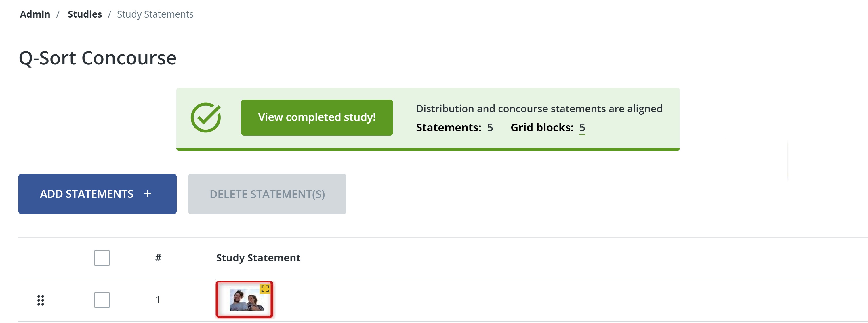
Task: Click the DELETE STATEMENT(S) button
Action: tap(267, 194)
